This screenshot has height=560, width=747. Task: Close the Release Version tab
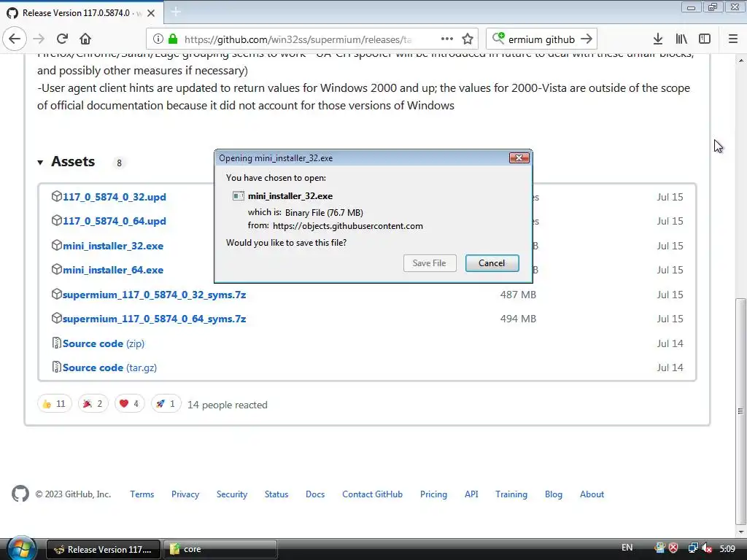[x=151, y=13]
